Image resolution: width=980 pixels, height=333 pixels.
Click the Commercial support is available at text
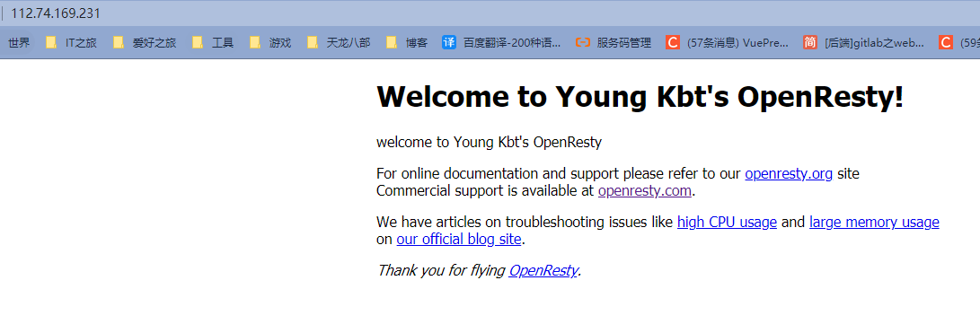tap(485, 190)
